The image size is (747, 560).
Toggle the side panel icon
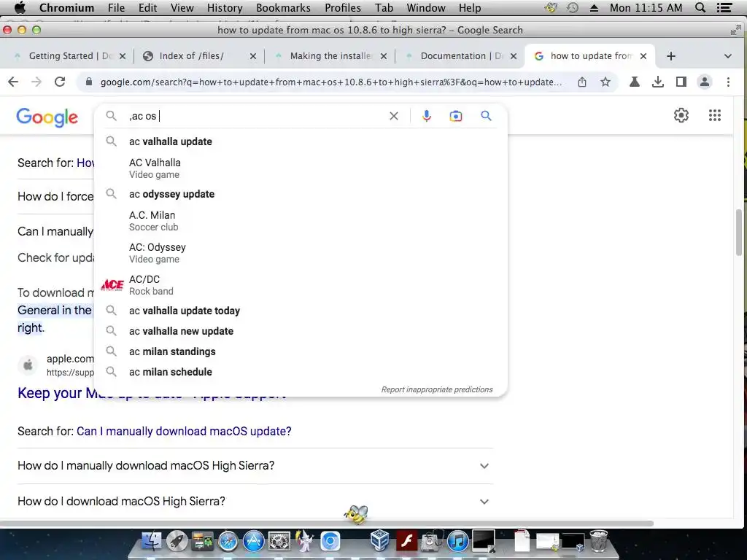click(x=681, y=82)
